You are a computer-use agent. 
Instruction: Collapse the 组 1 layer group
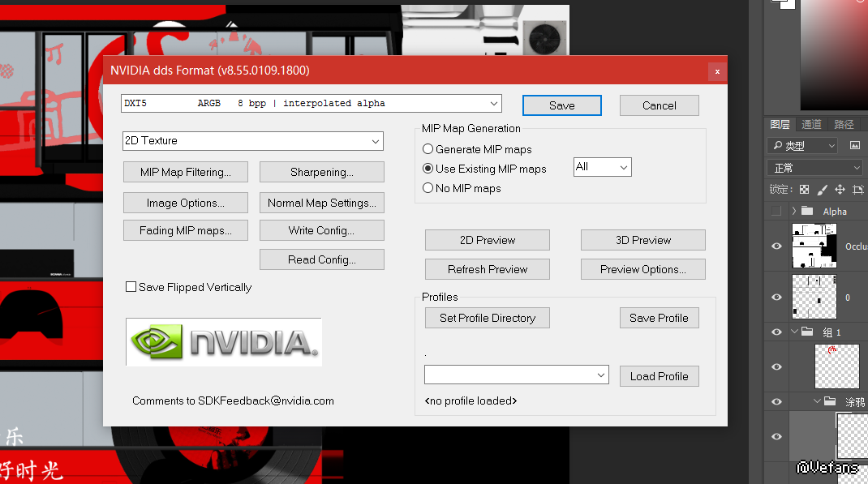[794, 332]
